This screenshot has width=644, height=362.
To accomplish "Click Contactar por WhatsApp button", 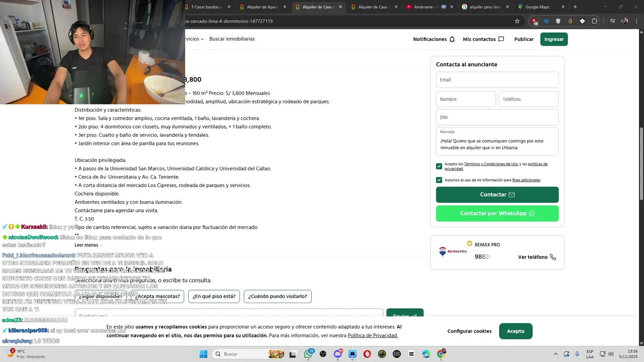I will (497, 213).
